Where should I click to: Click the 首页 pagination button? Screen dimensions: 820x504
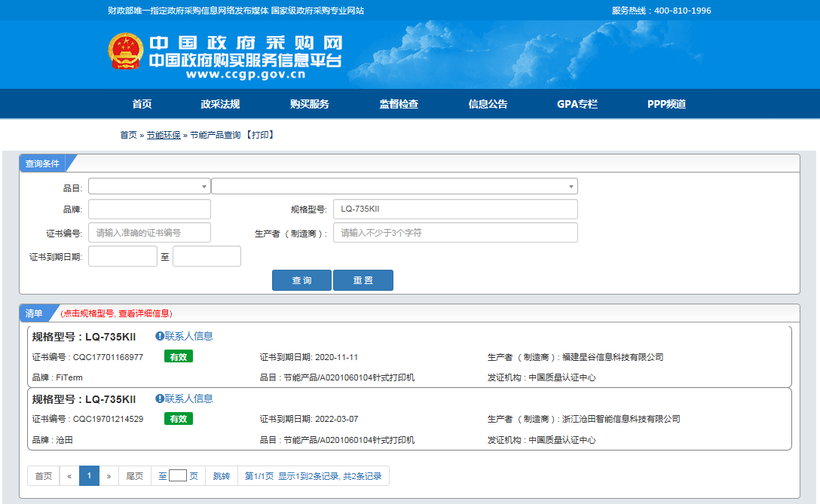44,476
